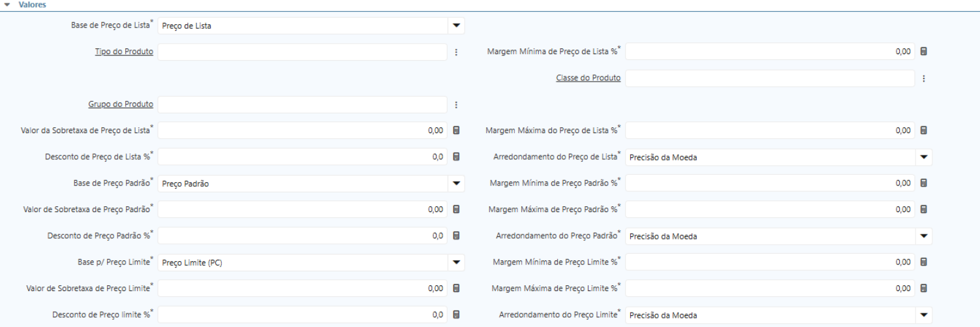Expand the Base p/ Preço Limite dropdown
This screenshot has height=327, width=980.
(x=456, y=262)
